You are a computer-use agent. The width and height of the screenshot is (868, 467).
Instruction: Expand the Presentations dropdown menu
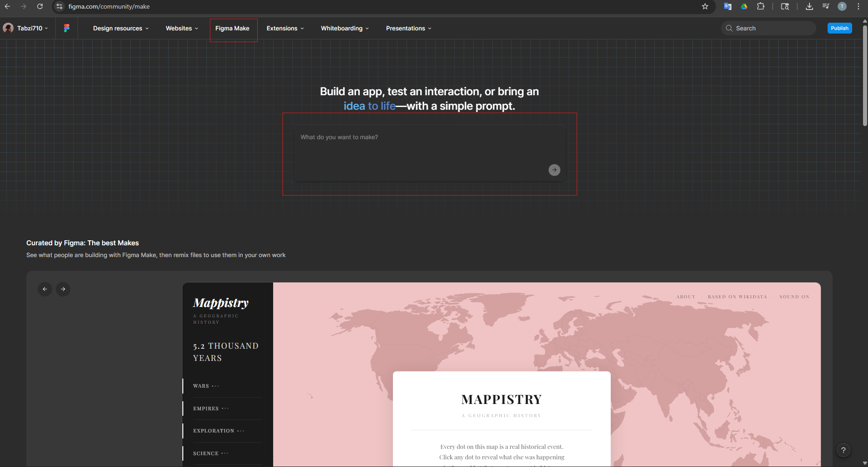click(x=408, y=28)
